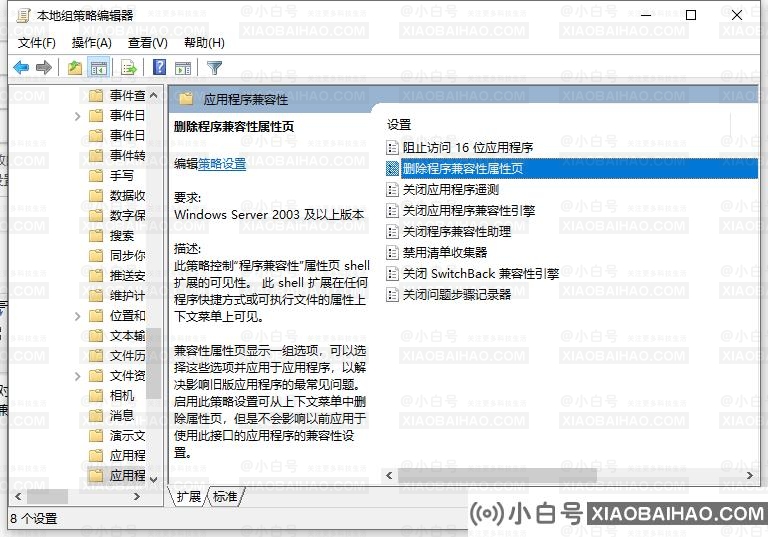
Task: Toggle the show/hide console tree icon
Action: (x=98, y=68)
